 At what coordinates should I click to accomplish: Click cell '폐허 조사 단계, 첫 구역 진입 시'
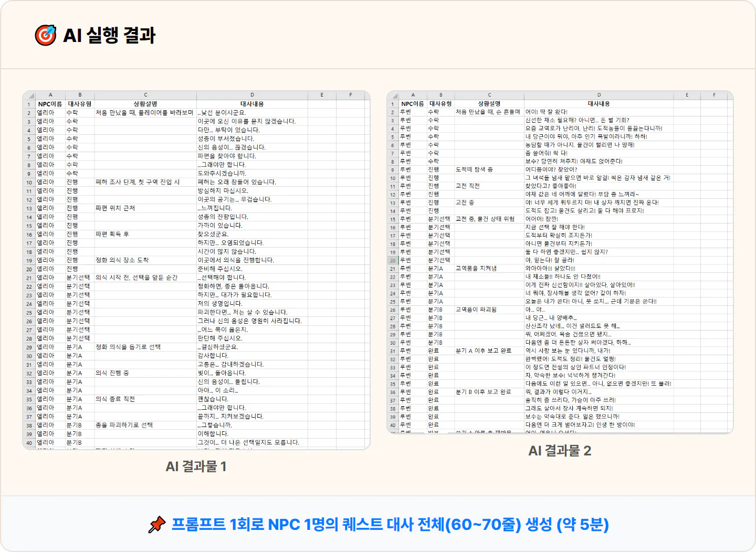point(145,182)
